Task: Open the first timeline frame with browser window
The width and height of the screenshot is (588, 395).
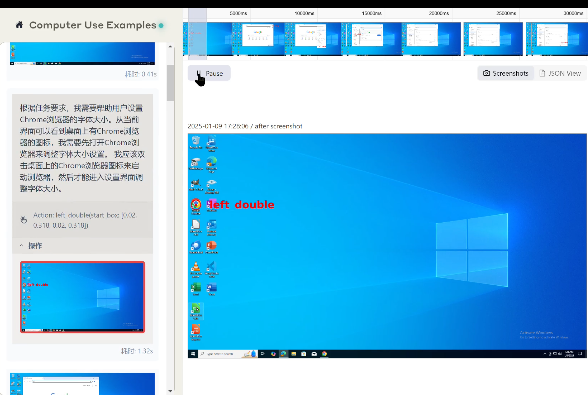Action: click(259, 39)
